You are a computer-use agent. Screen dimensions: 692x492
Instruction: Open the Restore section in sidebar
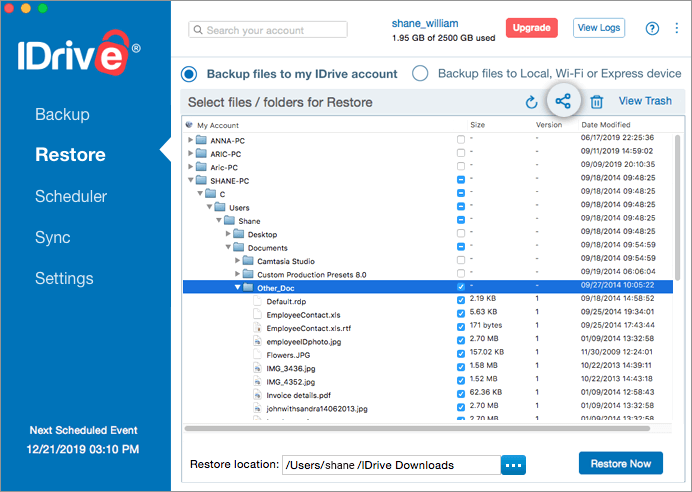pos(71,154)
